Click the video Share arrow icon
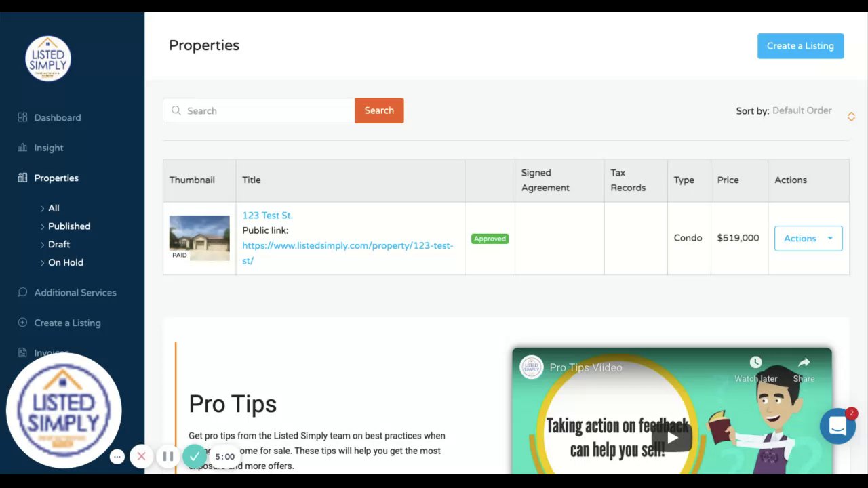 click(804, 363)
